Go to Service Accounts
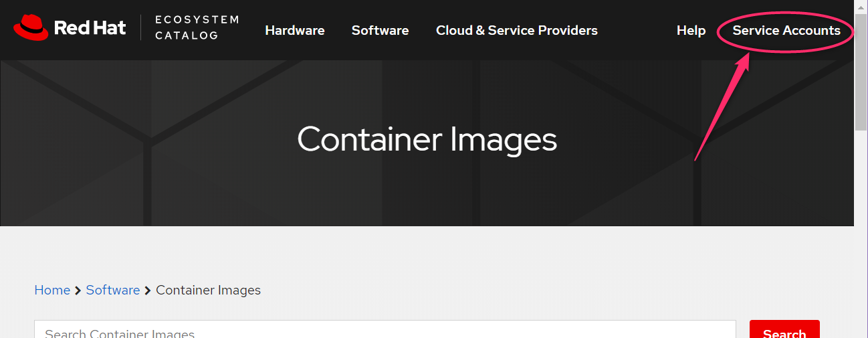This screenshot has height=338, width=868. point(786,30)
